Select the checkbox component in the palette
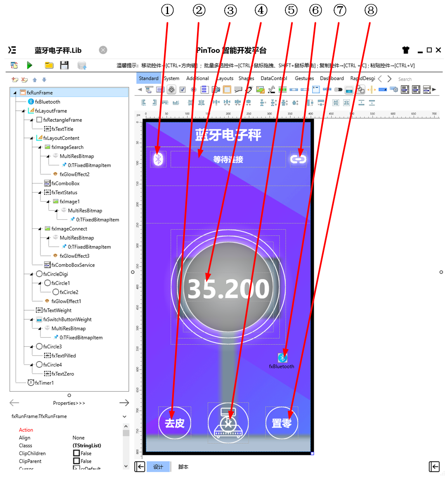The height and width of the screenshot is (478, 448). pyautogui.click(x=183, y=90)
